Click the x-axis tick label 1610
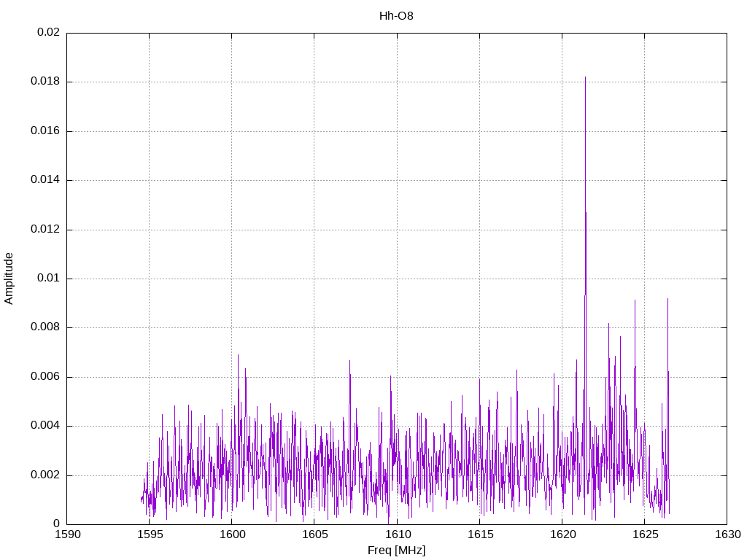 click(398, 534)
